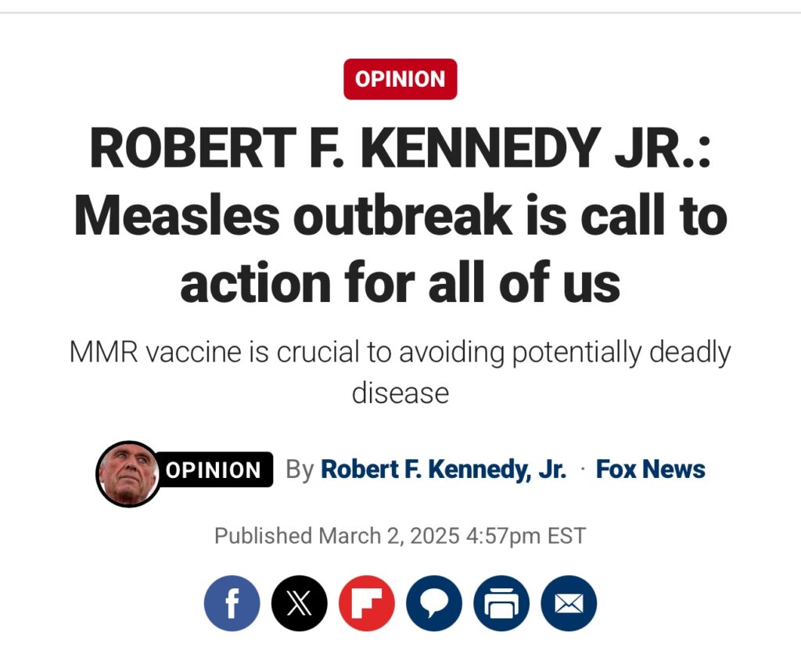
Task: Click the "By" text before author name
Action: [300, 470]
